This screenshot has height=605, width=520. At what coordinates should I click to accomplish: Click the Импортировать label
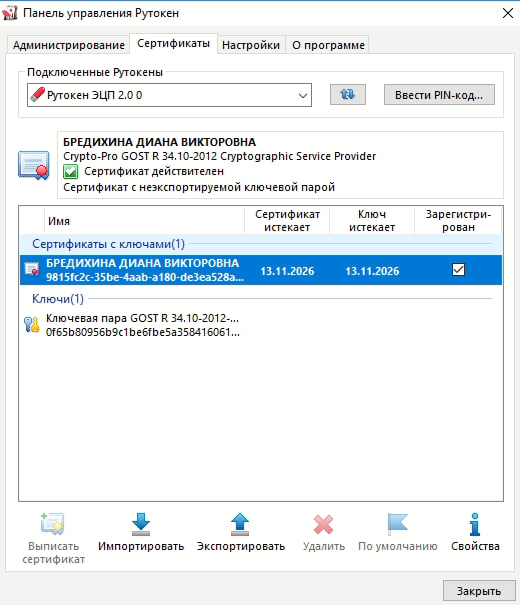point(141,546)
